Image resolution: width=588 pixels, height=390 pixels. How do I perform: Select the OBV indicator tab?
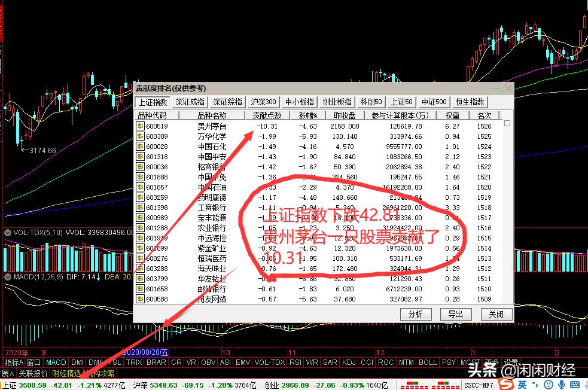pyautogui.click(x=208, y=362)
